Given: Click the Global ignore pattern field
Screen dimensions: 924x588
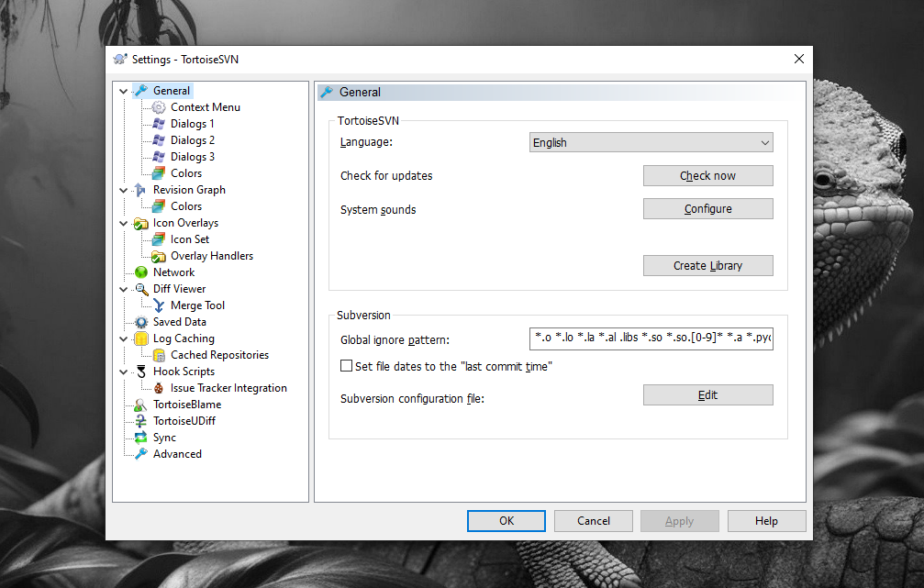Looking at the screenshot, I should [x=651, y=339].
